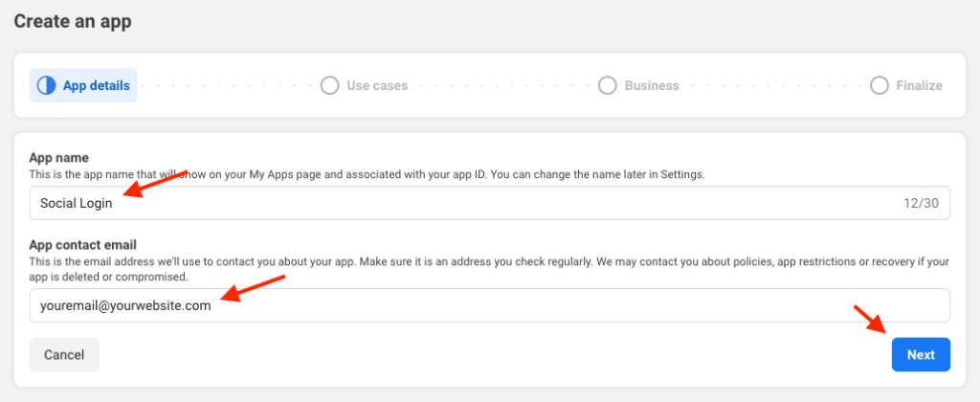Click the red arrow pointing to Next button
Screen dimensions: 980x402
tap(870, 320)
